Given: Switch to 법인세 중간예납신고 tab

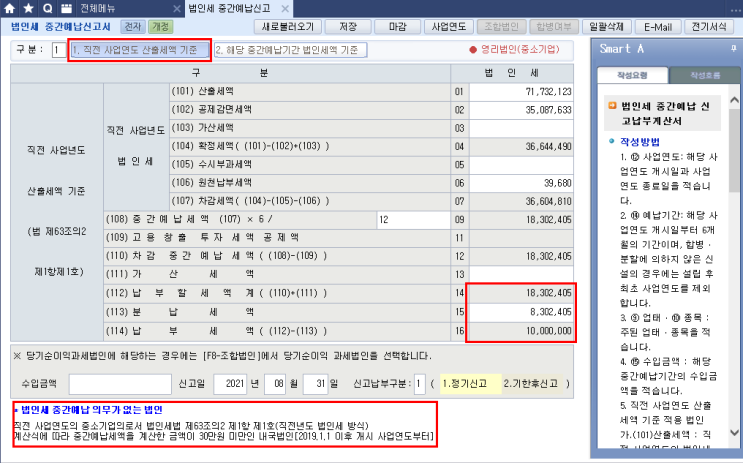Looking at the screenshot, I should tap(229, 8).
